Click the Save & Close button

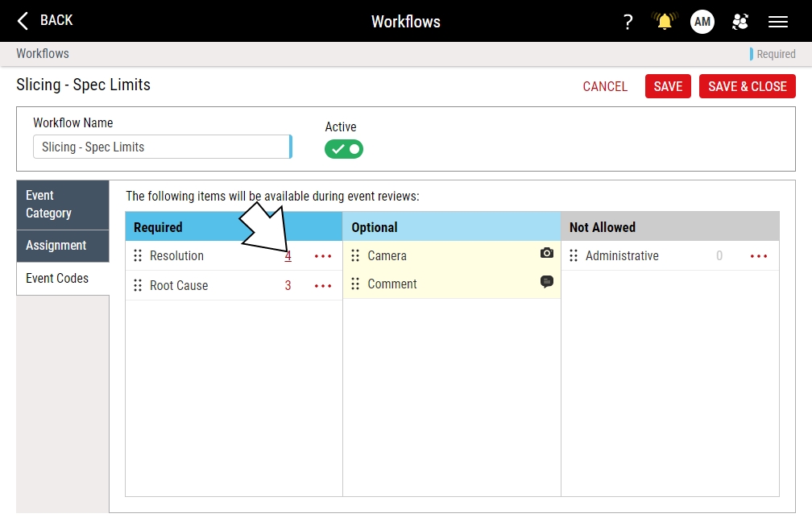(747, 86)
